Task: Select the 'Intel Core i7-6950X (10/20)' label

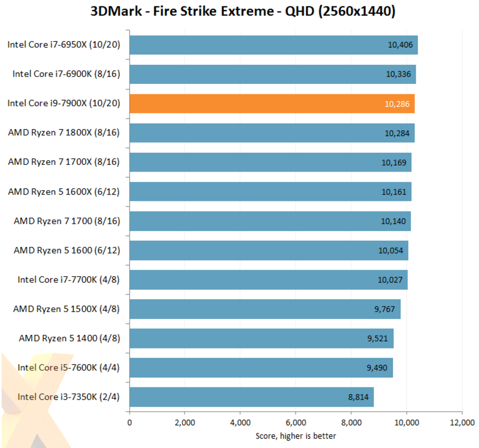Action: (x=64, y=45)
